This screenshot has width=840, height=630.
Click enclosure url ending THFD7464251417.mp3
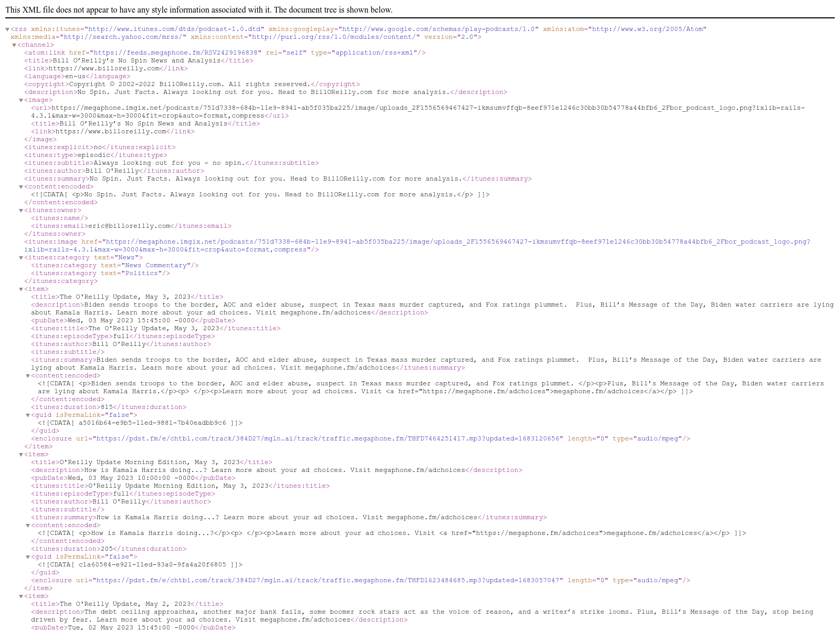coord(361,438)
